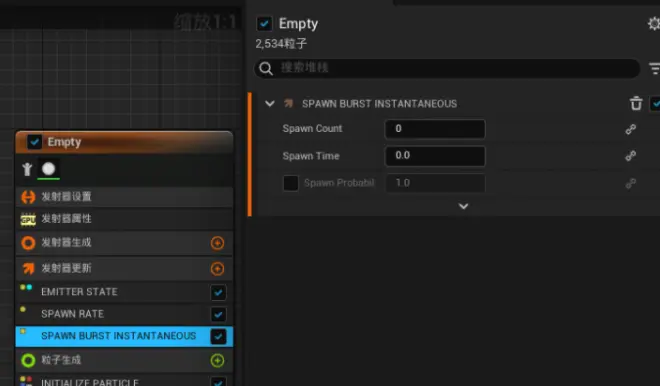Click the Spawn Time label

[x=311, y=156]
